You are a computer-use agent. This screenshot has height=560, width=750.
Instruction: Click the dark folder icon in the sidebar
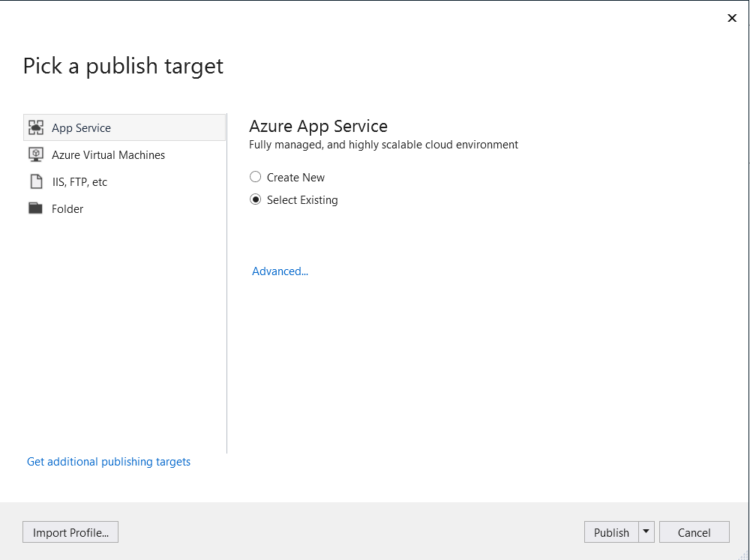pyautogui.click(x=35, y=208)
